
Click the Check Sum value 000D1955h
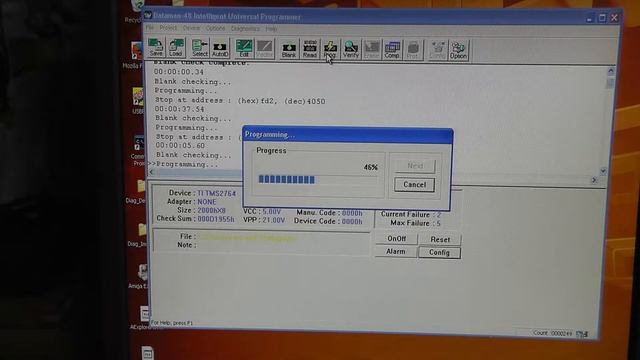click(x=216, y=219)
